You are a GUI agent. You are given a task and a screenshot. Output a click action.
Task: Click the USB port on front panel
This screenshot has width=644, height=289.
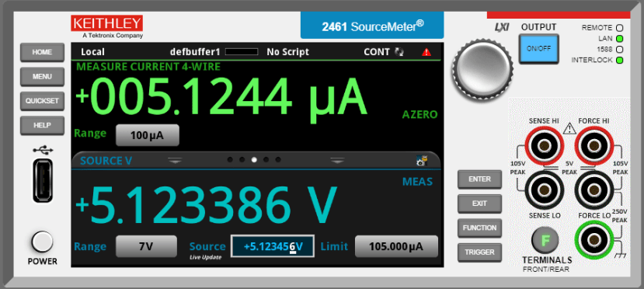[43, 180]
